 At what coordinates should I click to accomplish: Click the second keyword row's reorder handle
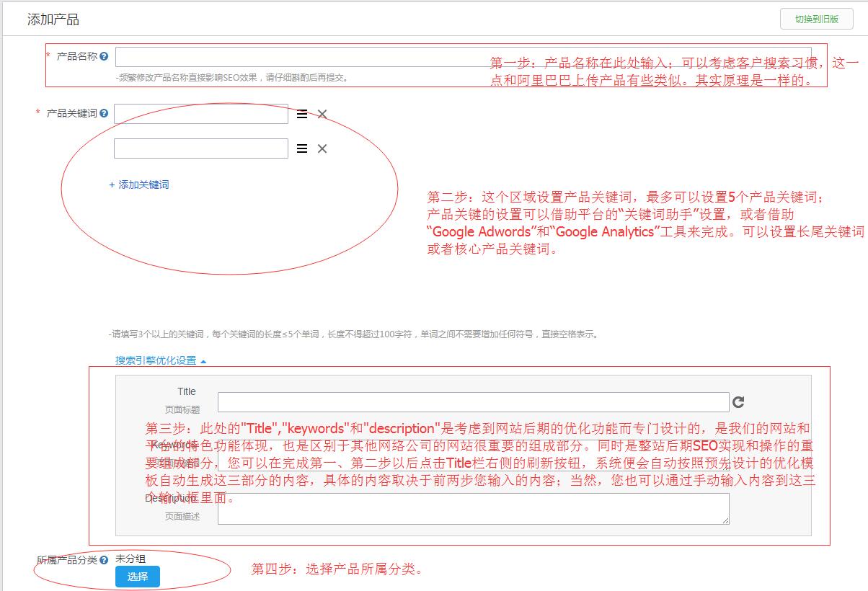point(302,148)
